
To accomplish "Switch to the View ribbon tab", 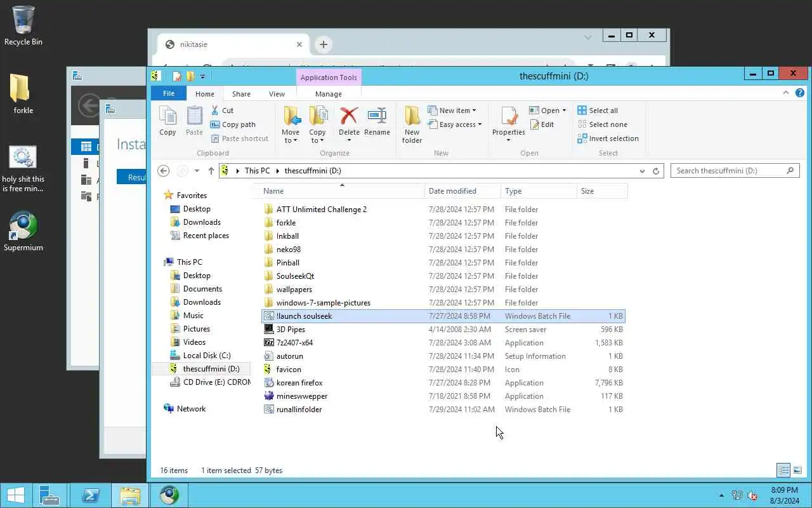I will pyautogui.click(x=277, y=93).
